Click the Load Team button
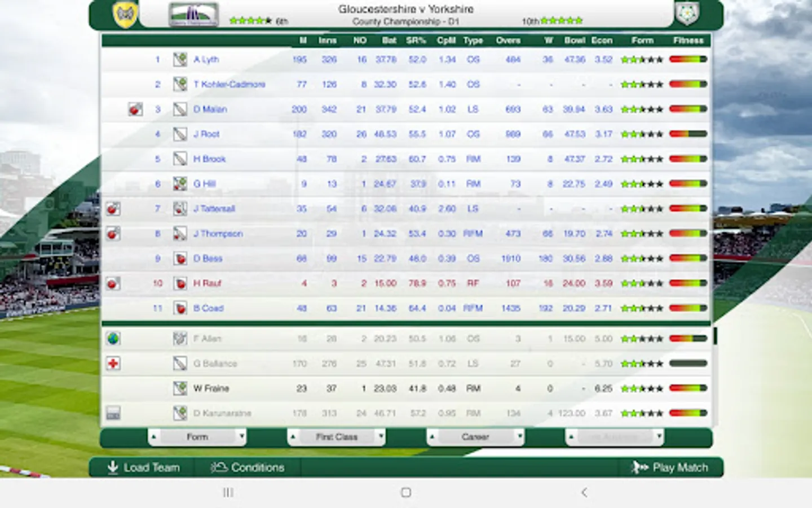This screenshot has width=812, height=508. click(x=143, y=467)
